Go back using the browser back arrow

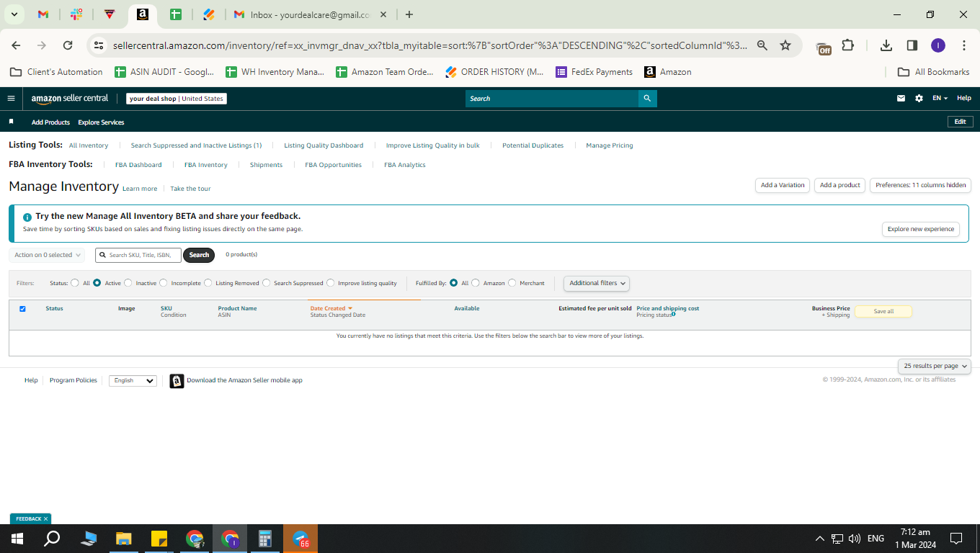coord(16,45)
